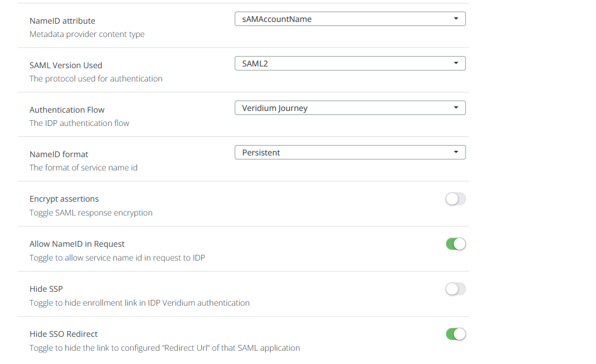This screenshot has height=364, width=596.
Task: Click "The format of service name id" text
Action: click(x=83, y=168)
